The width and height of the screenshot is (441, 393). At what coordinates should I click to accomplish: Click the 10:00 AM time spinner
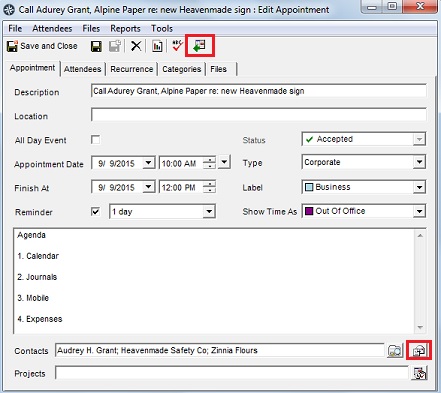210,163
